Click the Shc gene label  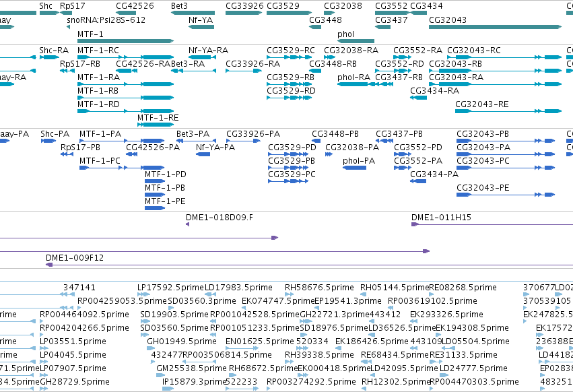click(x=46, y=6)
